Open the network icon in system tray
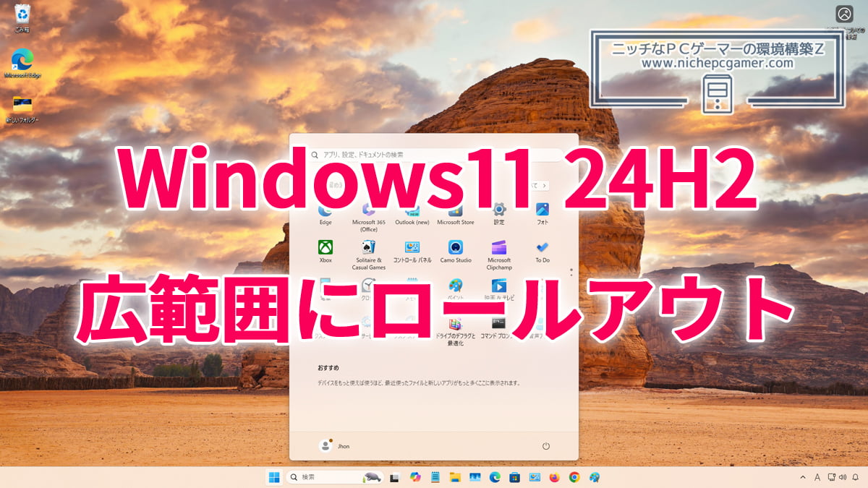The image size is (868, 488). pyautogui.click(x=830, y=477)
